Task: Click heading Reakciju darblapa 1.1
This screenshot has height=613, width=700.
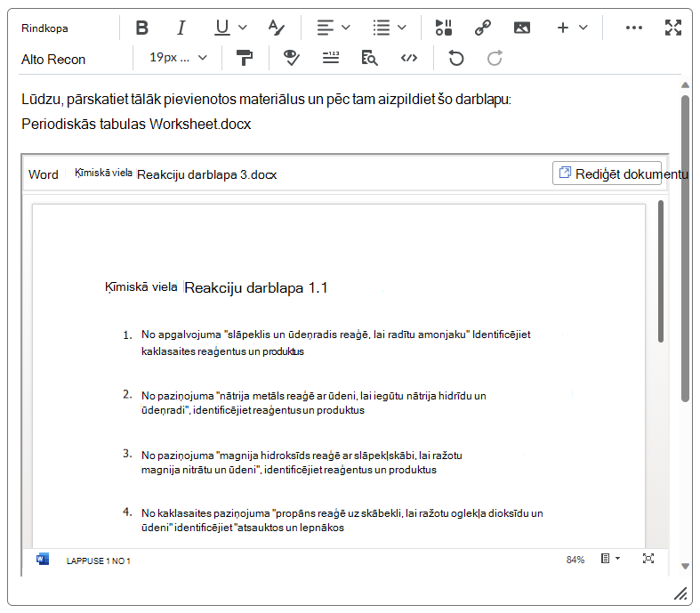Action: [x=256, y=287]
